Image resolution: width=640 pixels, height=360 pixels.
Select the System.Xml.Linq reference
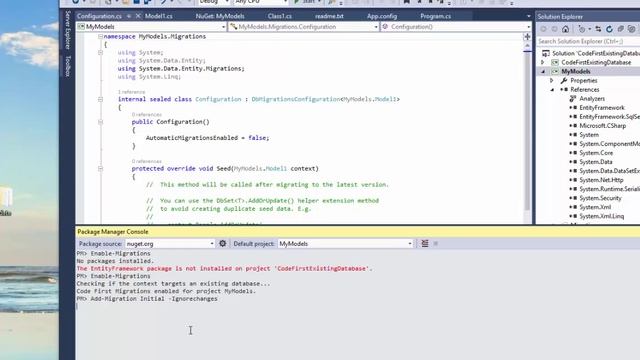[602, 216]
